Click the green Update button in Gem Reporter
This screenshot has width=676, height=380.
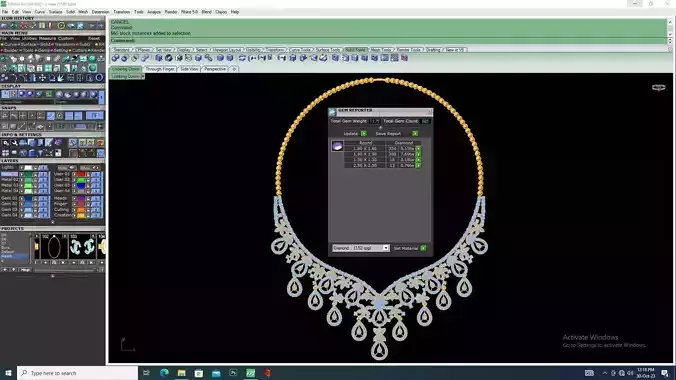363,134
